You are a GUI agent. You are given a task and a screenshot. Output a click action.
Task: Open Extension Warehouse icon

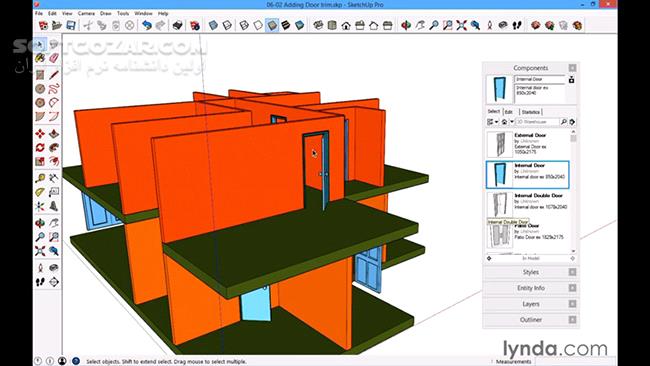coord(577,26)
